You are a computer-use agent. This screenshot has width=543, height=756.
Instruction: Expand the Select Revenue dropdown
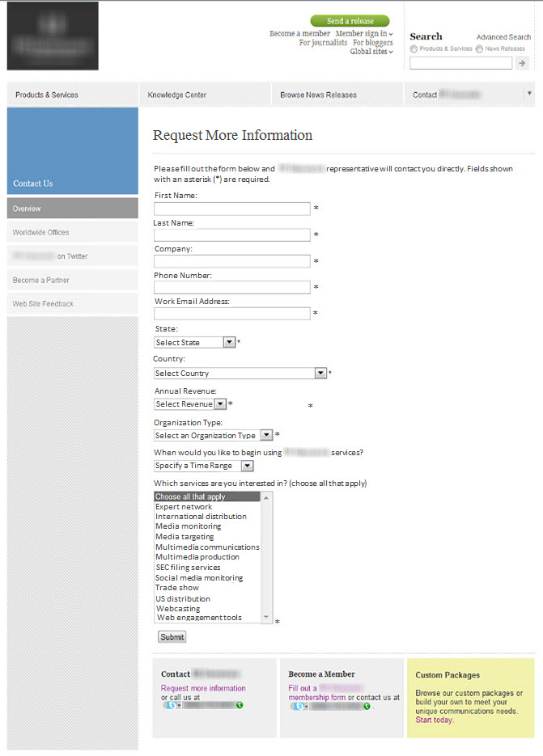click(220, 403)
